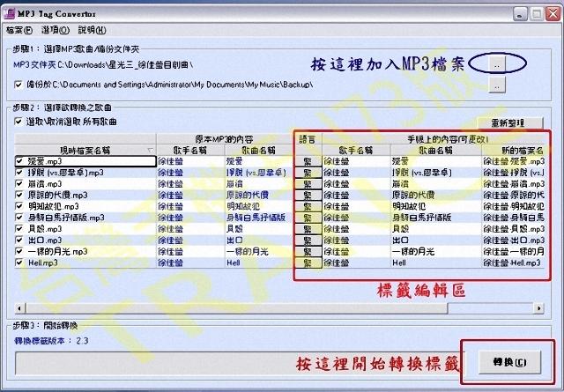This screenshot has height=392, width=564.
Task: Click the editable song title cell for 貝殼
Action: click(x=436, y=229)
